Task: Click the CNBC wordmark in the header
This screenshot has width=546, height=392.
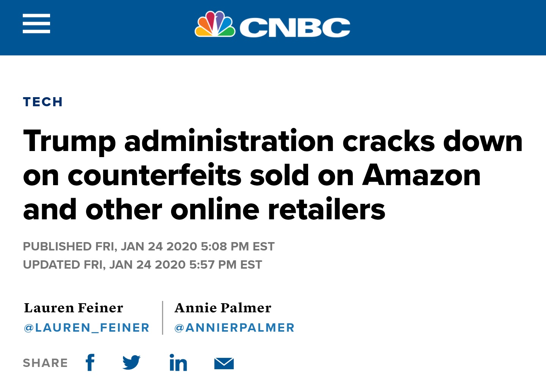Action: pyautogui.click(x=295, y=27)
